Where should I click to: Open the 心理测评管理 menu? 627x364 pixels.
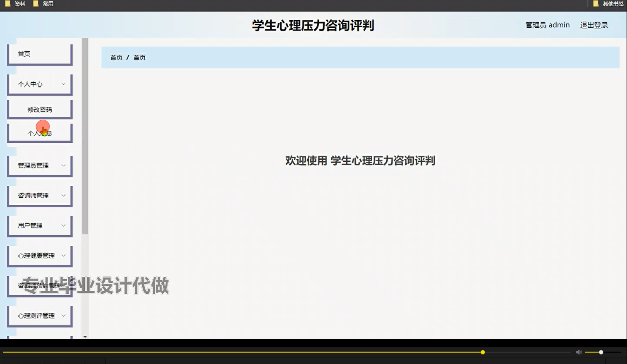tap(40, 316)
